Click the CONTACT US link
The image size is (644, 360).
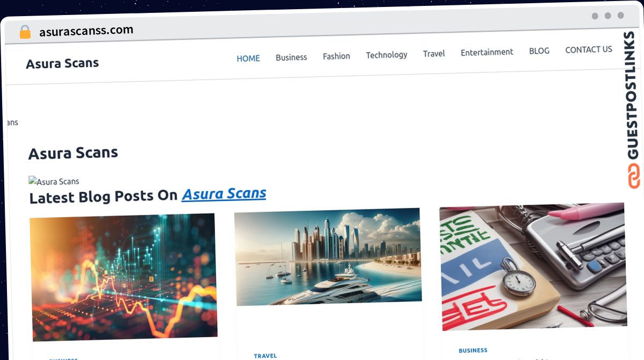pos(589,49)
